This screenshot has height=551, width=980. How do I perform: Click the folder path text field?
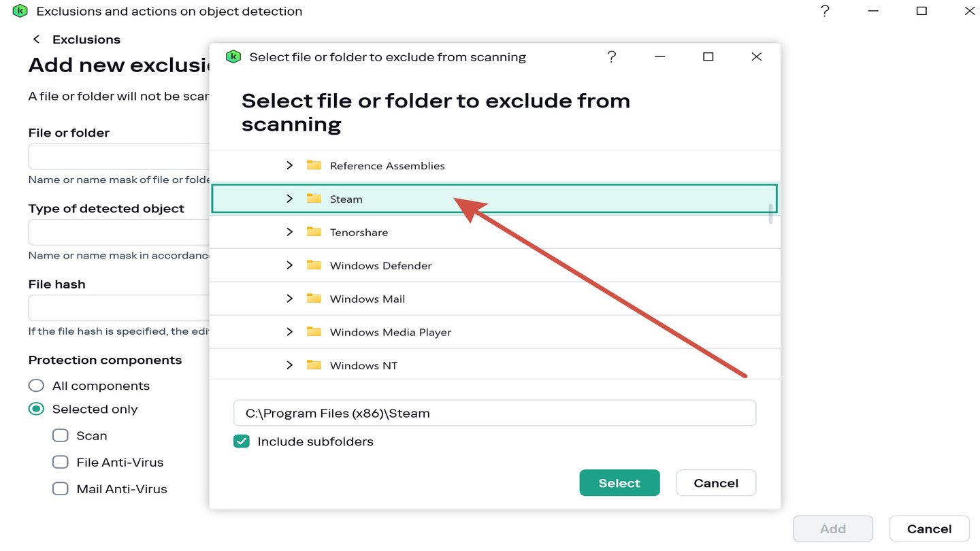point(494,413)
